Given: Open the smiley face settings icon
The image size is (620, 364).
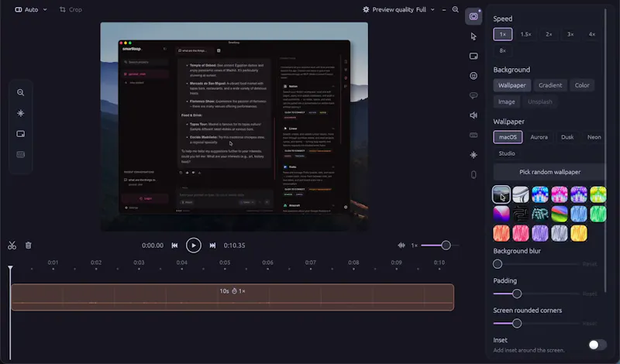Looking at the screenshot, I should coord(474,76).
